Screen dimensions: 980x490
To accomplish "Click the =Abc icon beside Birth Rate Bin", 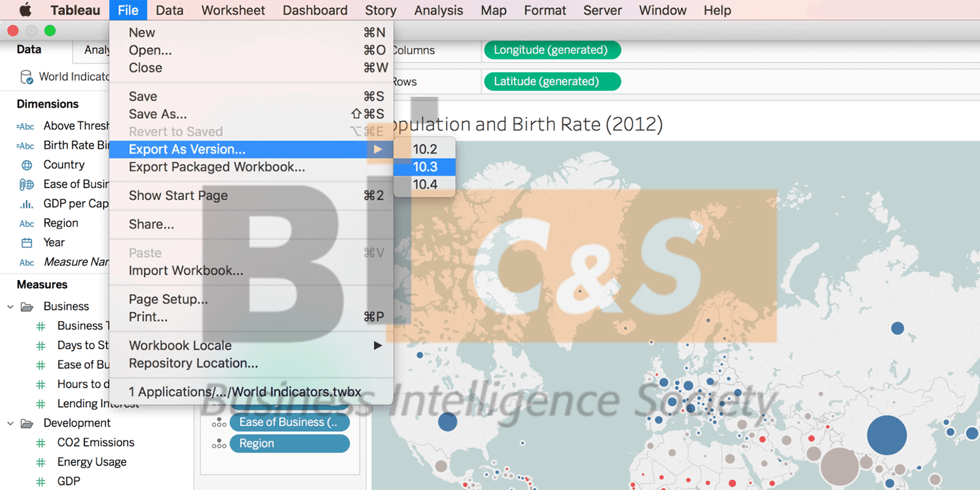I will click(25, 146).
